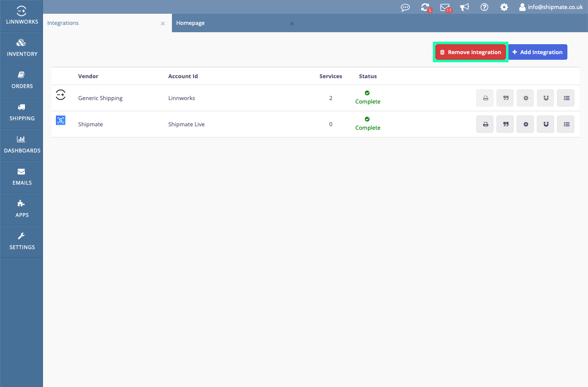Click the quote button for Shipmate

(505, 124)
